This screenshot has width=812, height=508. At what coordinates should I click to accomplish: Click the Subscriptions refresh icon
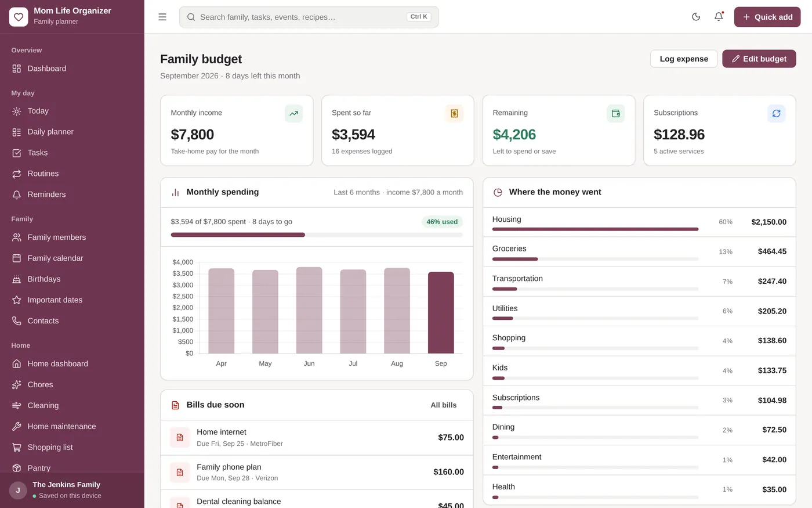click(x=777, y=113)
